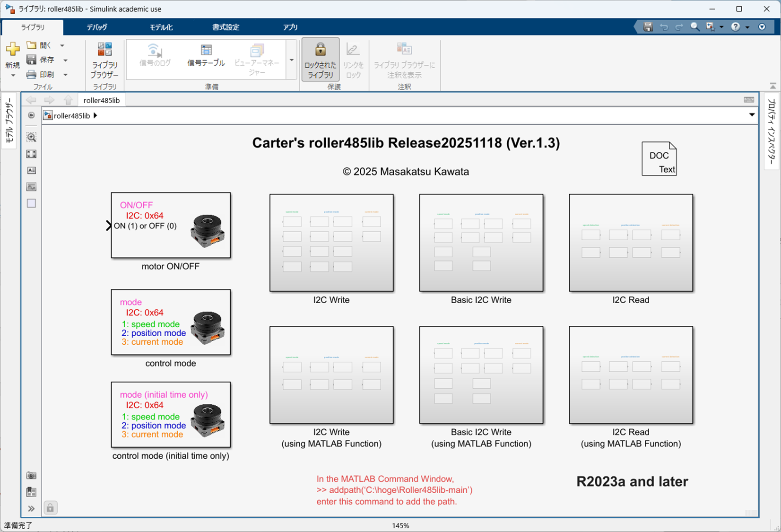Open the Help dropdown arrow

click(747, 27)
